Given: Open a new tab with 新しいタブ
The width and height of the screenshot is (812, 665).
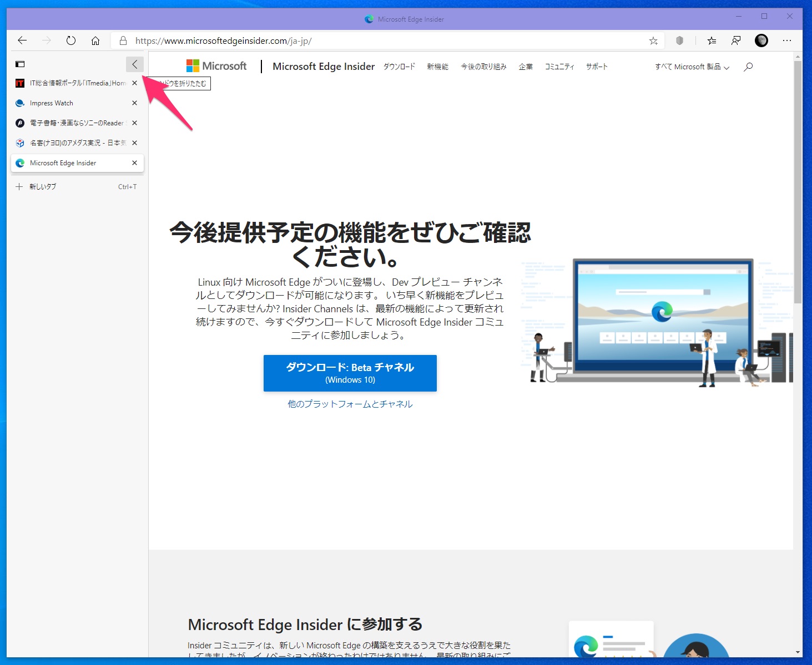Looking at the screenshot, I should point(77,187).
